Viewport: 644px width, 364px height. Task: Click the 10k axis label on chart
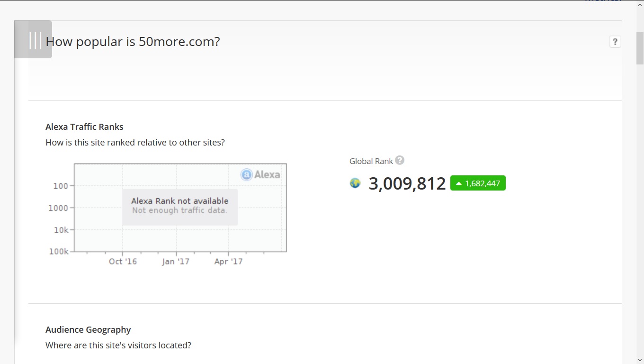(61, 230)
